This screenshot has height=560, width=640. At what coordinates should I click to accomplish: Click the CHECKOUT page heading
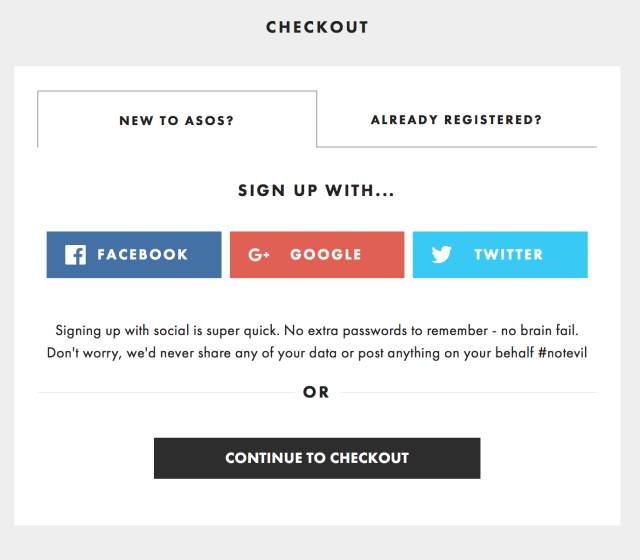(317, 27)
